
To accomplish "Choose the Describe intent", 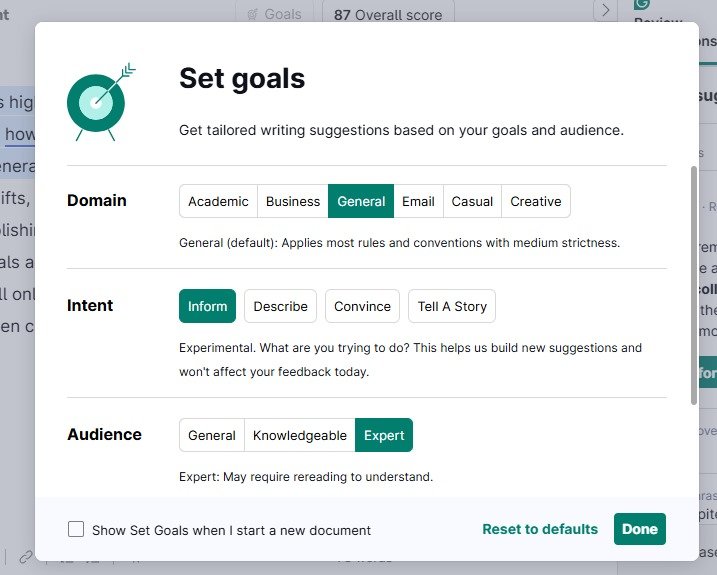I will [x=280, y=306].
